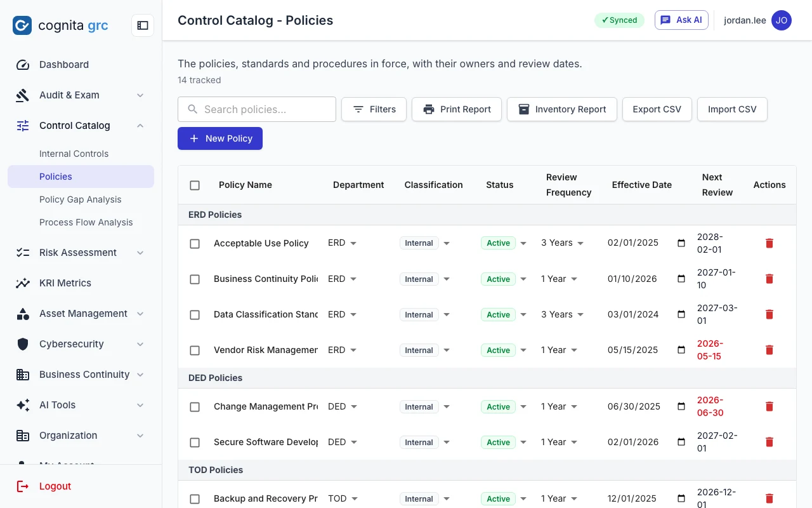Click the Search policies input field
Viewport: 812px width, 508px height.
point(257,109)
